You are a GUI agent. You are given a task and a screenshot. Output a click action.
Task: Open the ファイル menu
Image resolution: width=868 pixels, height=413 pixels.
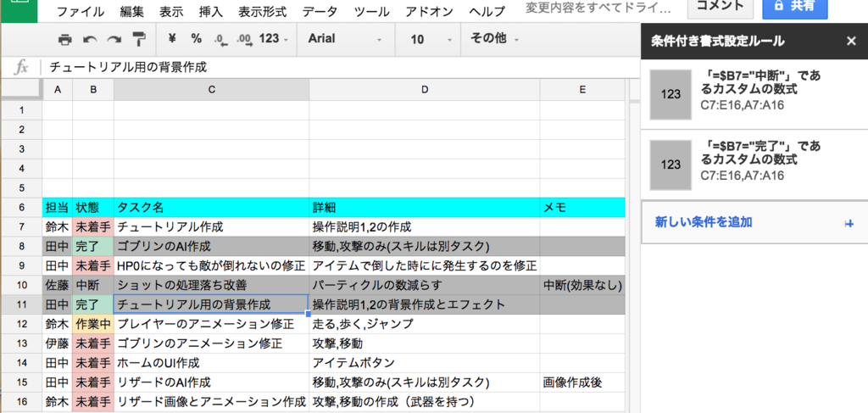pos(81,11)
